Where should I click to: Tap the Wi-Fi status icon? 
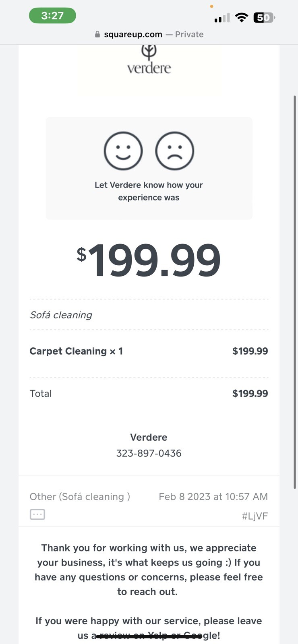point(242,18)
